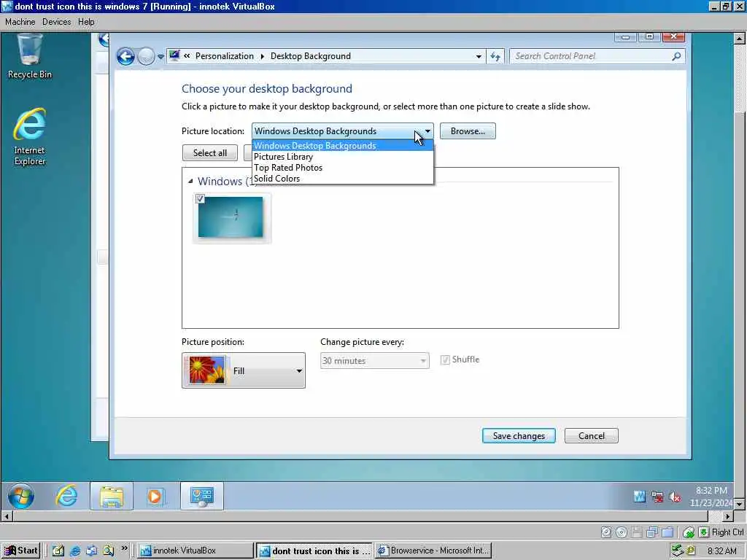This screenshot has height=560, width=747.
Task: Switch to Browservice - Microsoft Internet taskbar button
Action: (433, 551)
